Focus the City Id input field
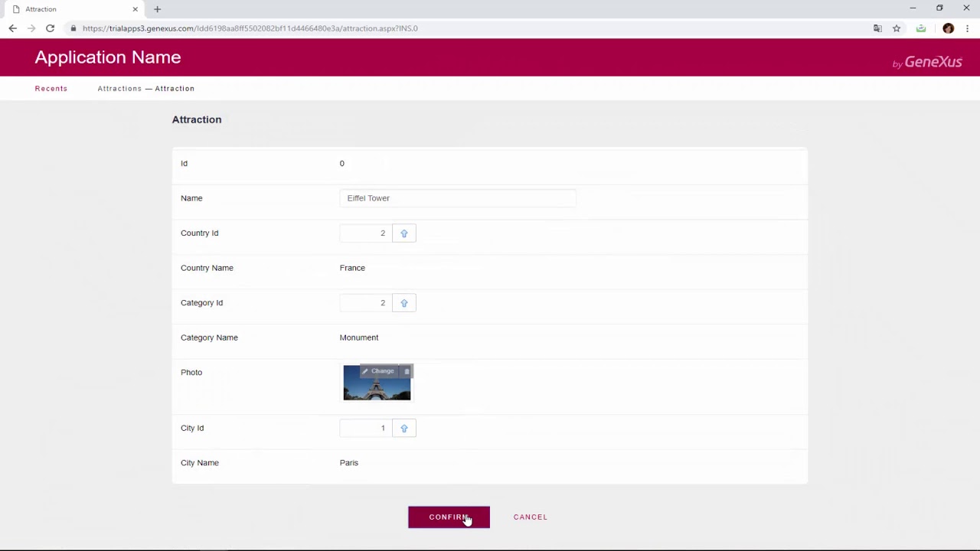The image size is (980, 551). (x=364, y=429)
